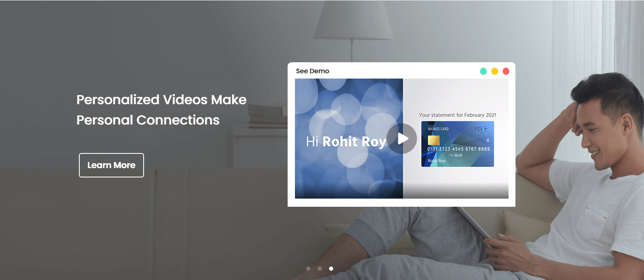Click the Learn More button
The image size is (644, 280).
pos(111,165)
